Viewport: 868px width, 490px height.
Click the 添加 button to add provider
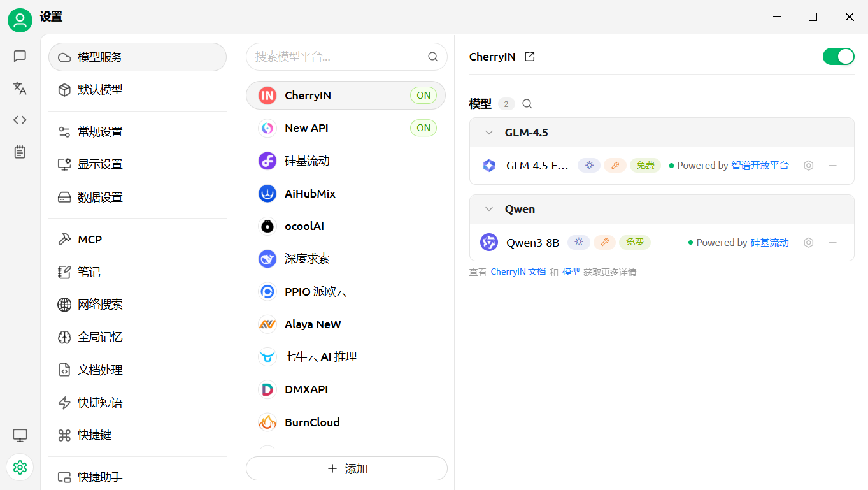click(x=346, y=469)
